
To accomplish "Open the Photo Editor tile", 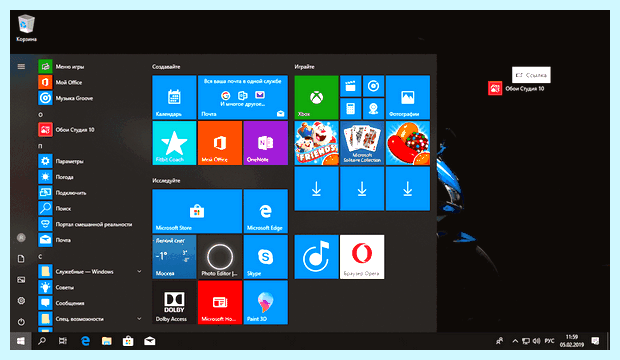I will (x=219, y=257).
